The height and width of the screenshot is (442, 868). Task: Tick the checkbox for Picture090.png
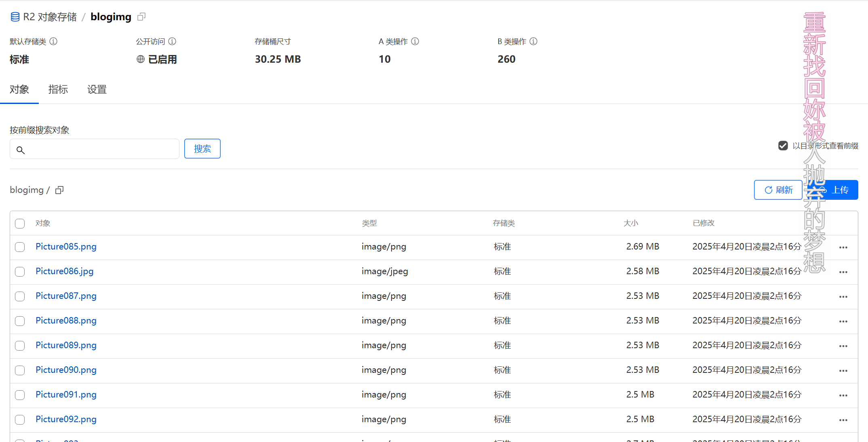20,370
